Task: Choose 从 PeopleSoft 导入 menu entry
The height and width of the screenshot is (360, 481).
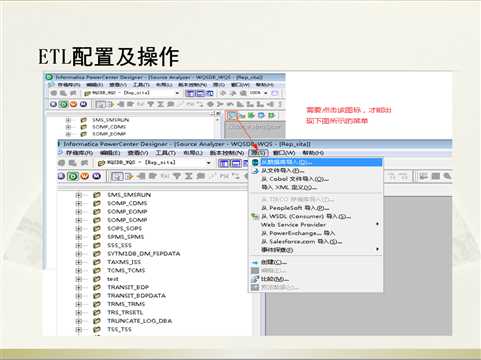Action: click(316, 208)
